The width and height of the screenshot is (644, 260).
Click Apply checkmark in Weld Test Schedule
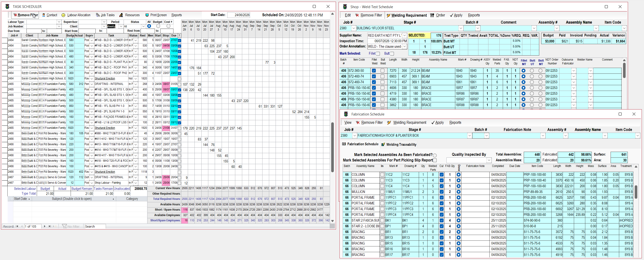click(451, 15)
